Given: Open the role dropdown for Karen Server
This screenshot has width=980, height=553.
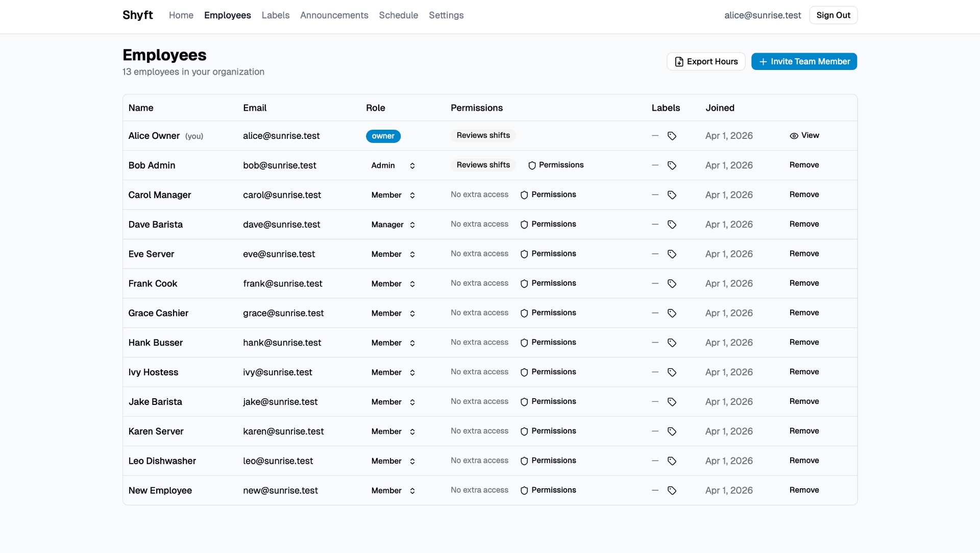Looking at the screenshot, I should click(393, 432).
